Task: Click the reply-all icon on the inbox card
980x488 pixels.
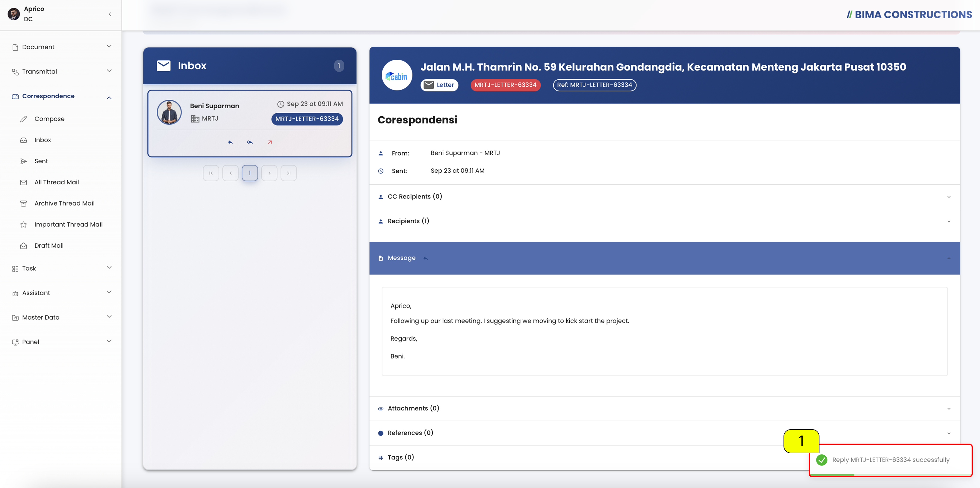Action: [250, 142]
